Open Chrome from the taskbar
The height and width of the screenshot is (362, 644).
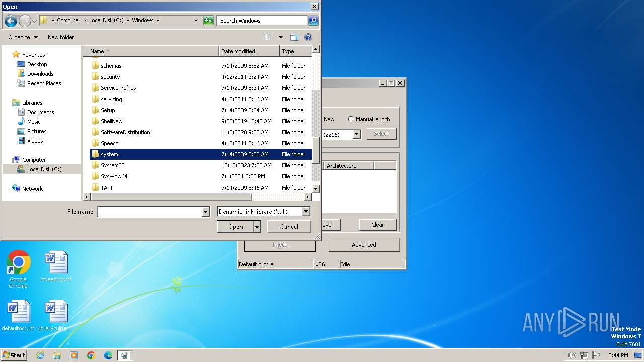[x=91, y=355]
